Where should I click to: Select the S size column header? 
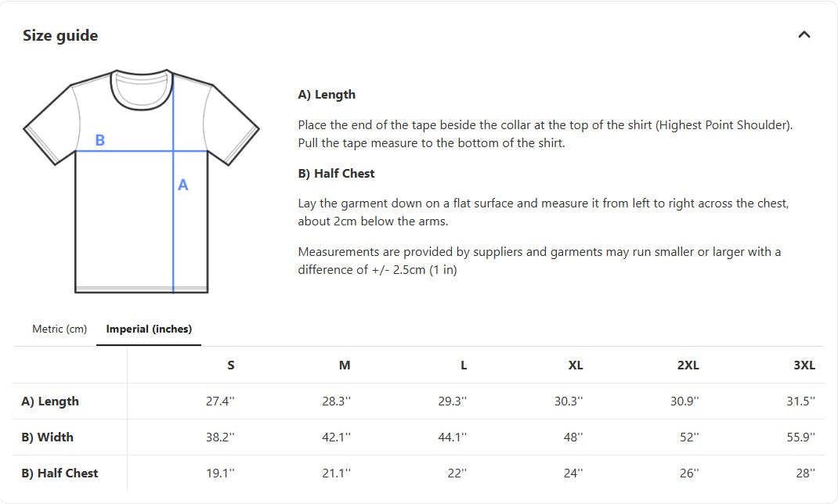[230, 365]
